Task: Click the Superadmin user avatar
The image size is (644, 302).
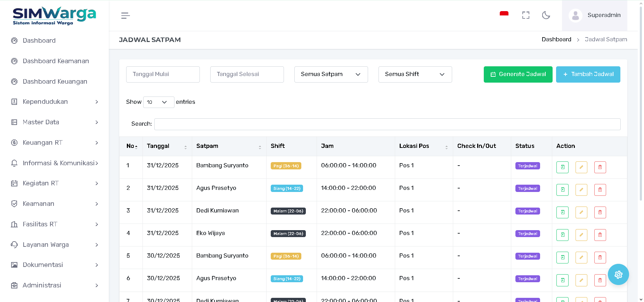Action: pyautogui.click(x=576, y=16)
